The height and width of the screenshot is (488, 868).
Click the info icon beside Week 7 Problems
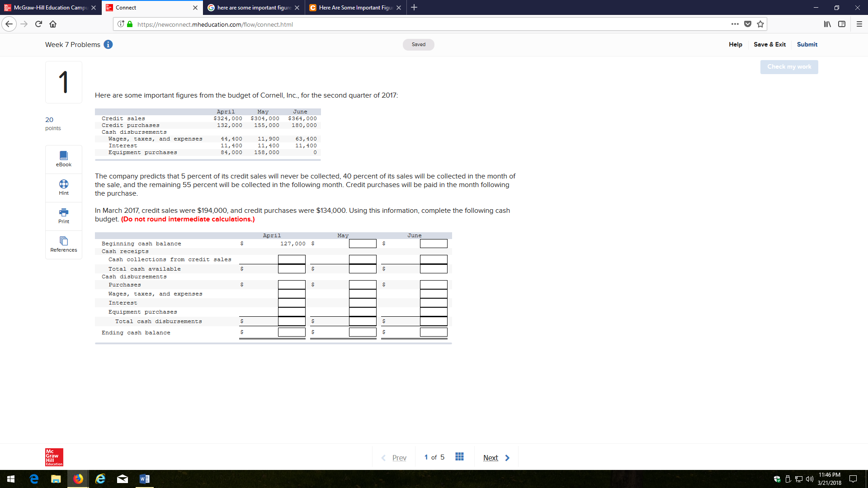[108, 44]
